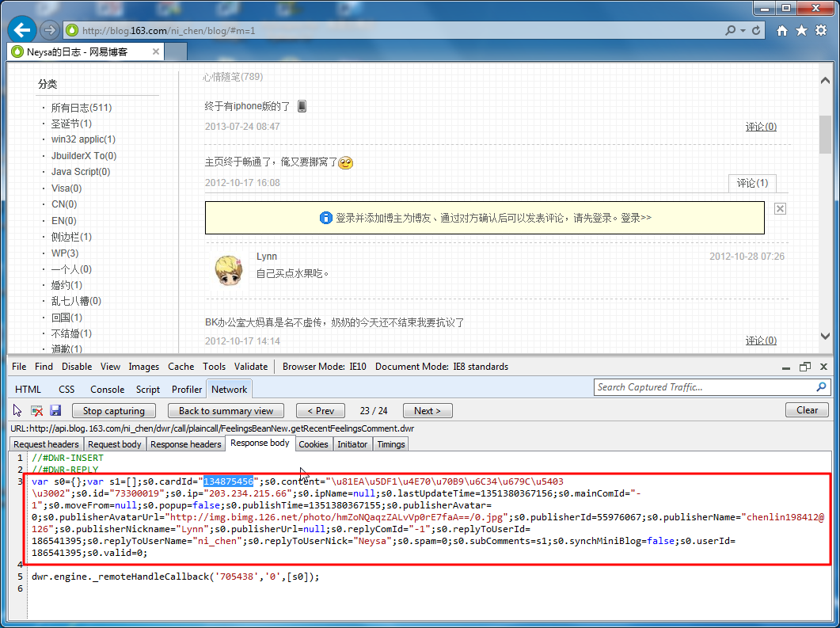Click the Stop capturing button
The image size is (840, 628).
[x=113, y=410]
